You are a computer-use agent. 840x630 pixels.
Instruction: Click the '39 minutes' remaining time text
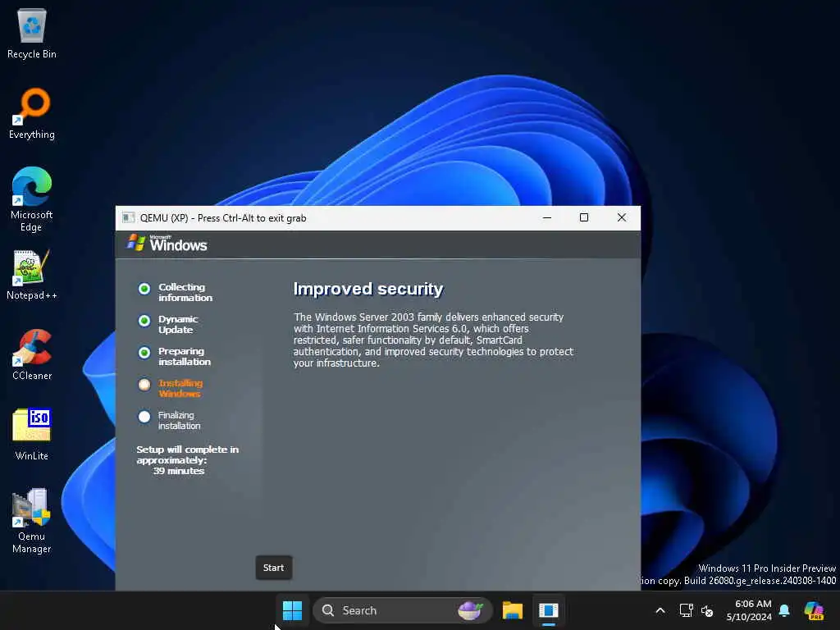click(178, 471)
